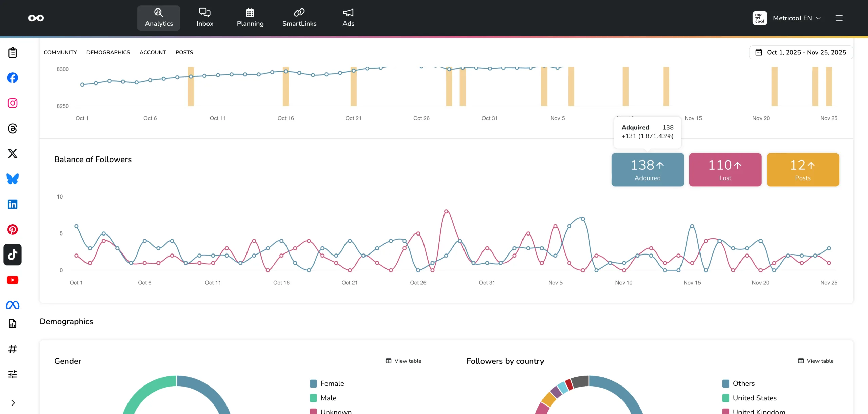Open the Threads network icon
The width and height of the screenshot is (868, 414).
pos(13,128)
